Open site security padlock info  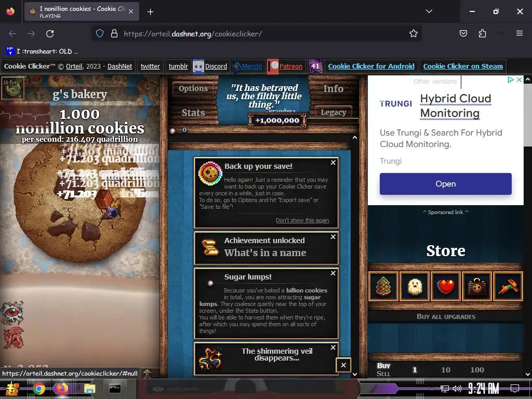[x=114, y=34]
